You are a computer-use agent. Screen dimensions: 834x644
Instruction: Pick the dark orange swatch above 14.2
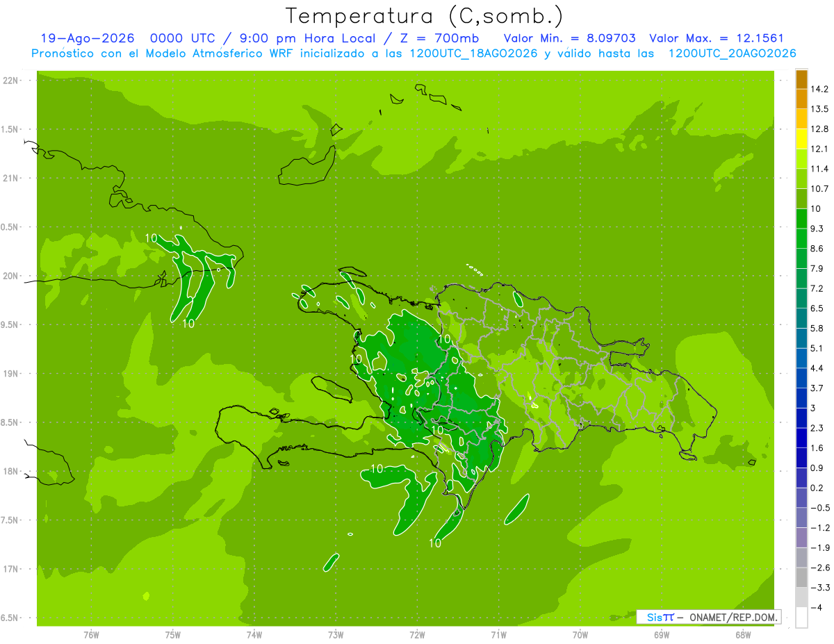801,79
